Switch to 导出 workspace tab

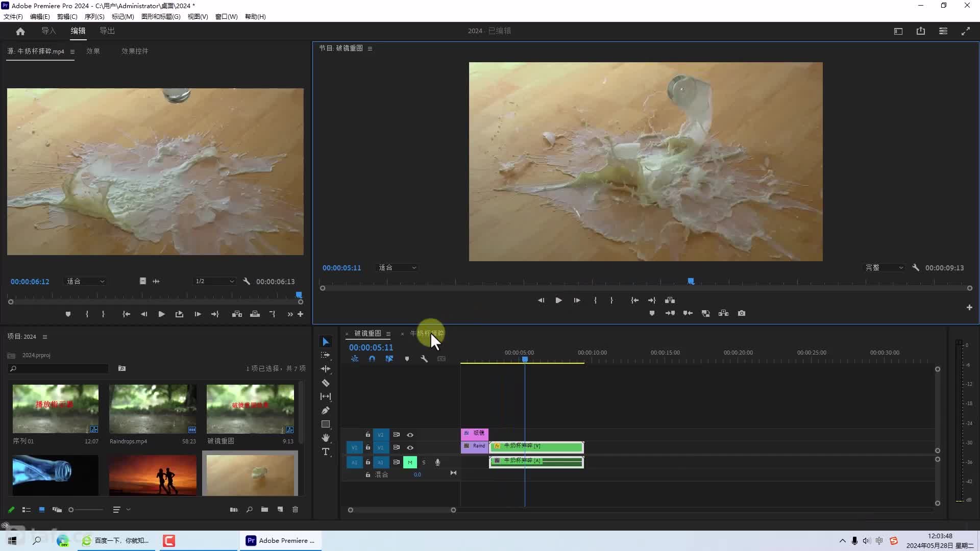(x=107, y=31)
